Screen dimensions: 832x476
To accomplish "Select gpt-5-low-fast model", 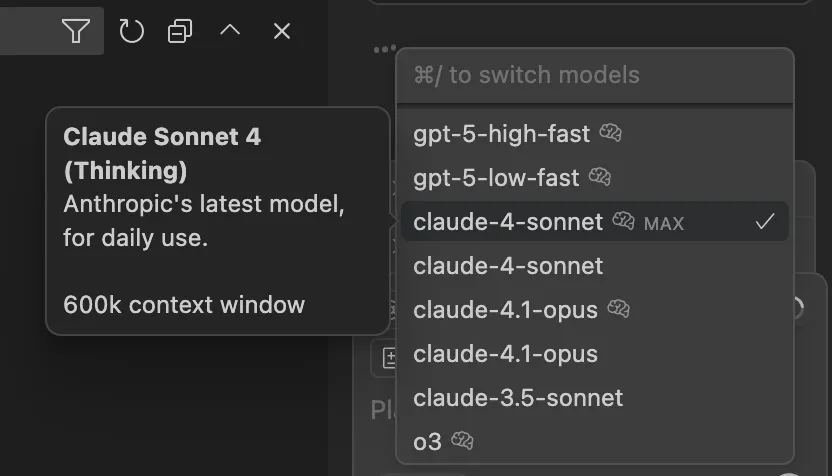I will tap(496, 178).
